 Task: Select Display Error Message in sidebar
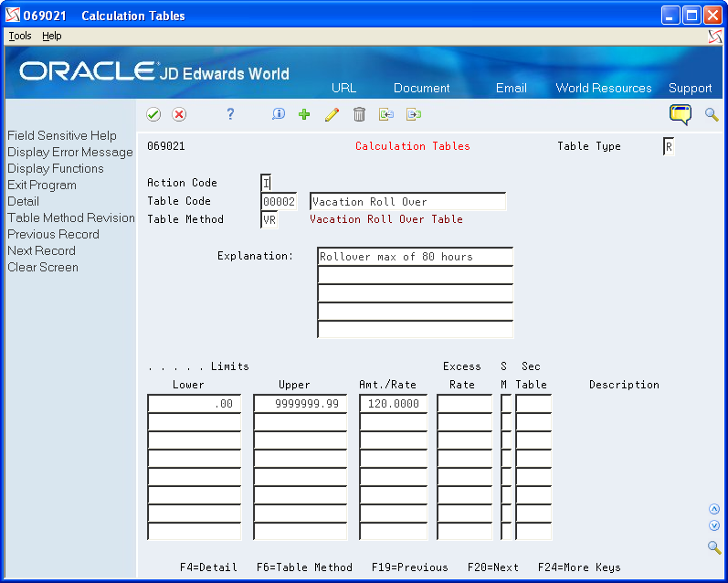pyautogui.click(x=70, y=152)
